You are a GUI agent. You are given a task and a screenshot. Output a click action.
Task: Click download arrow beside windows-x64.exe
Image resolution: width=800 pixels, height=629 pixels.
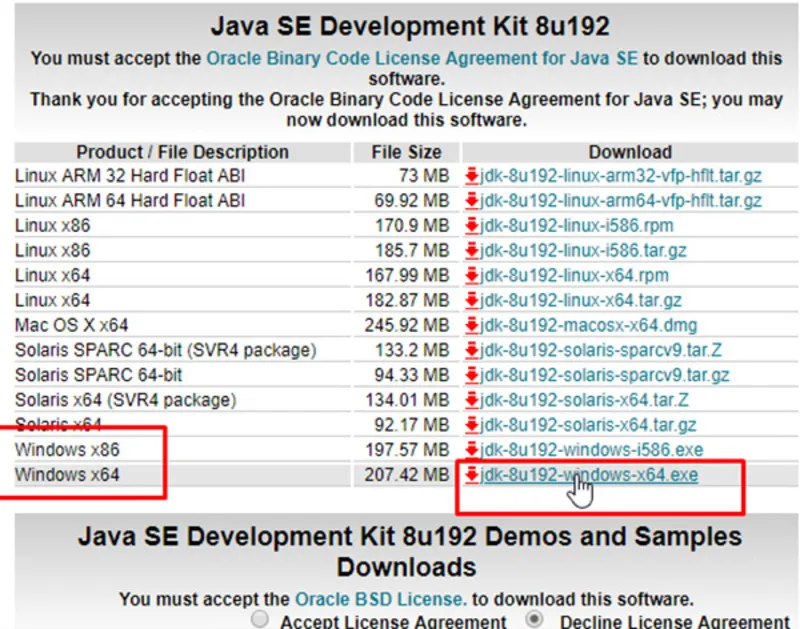(471, 475)
